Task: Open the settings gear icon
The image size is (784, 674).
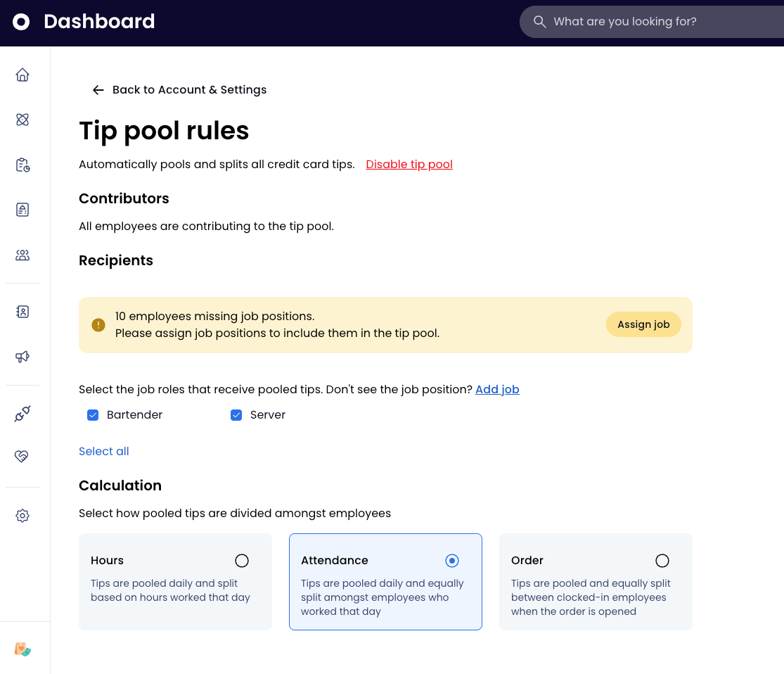Action: [x=23, y=516]
